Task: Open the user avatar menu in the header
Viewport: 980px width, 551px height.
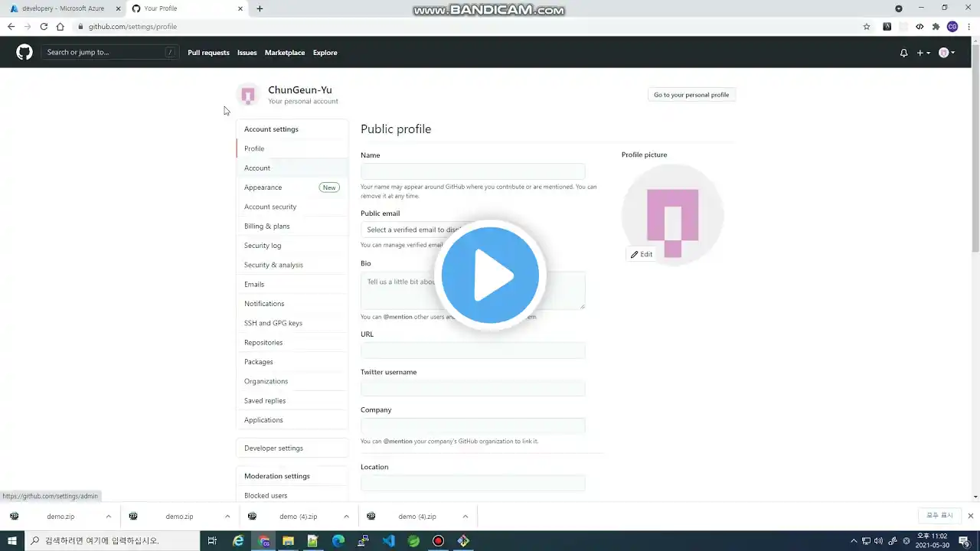Action: (x=946, y=53)
